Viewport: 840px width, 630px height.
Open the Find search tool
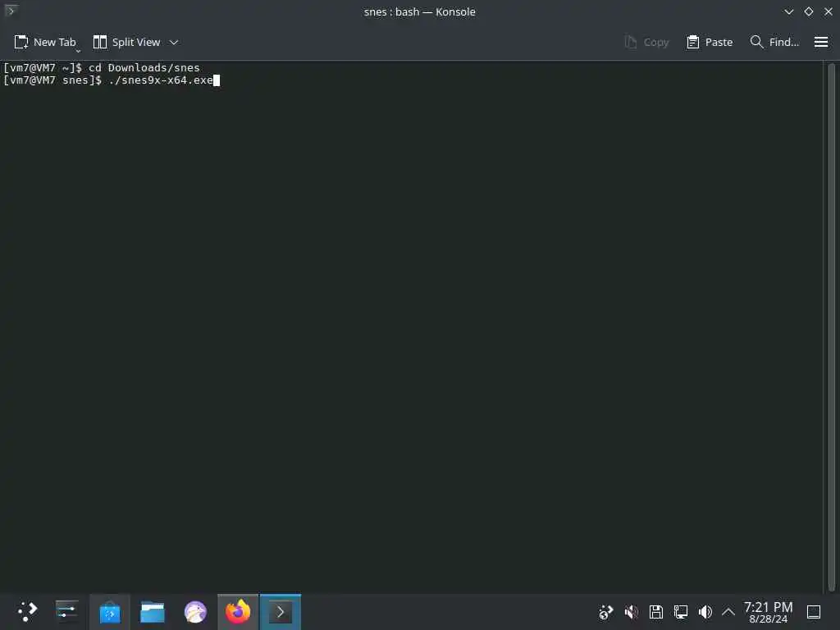774,43
